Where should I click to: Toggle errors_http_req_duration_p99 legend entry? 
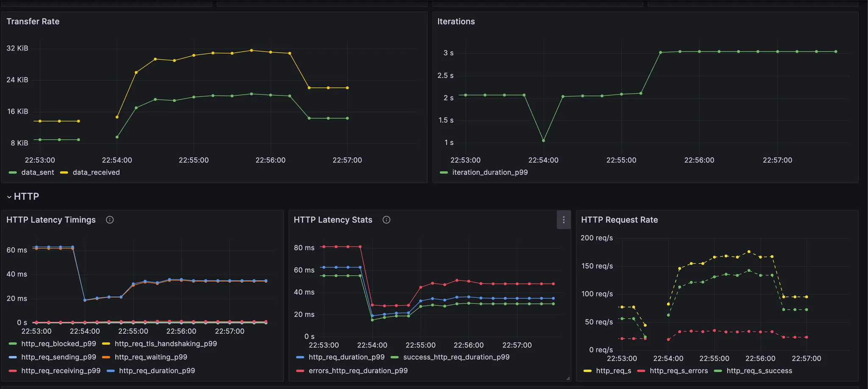coord(358,371)
